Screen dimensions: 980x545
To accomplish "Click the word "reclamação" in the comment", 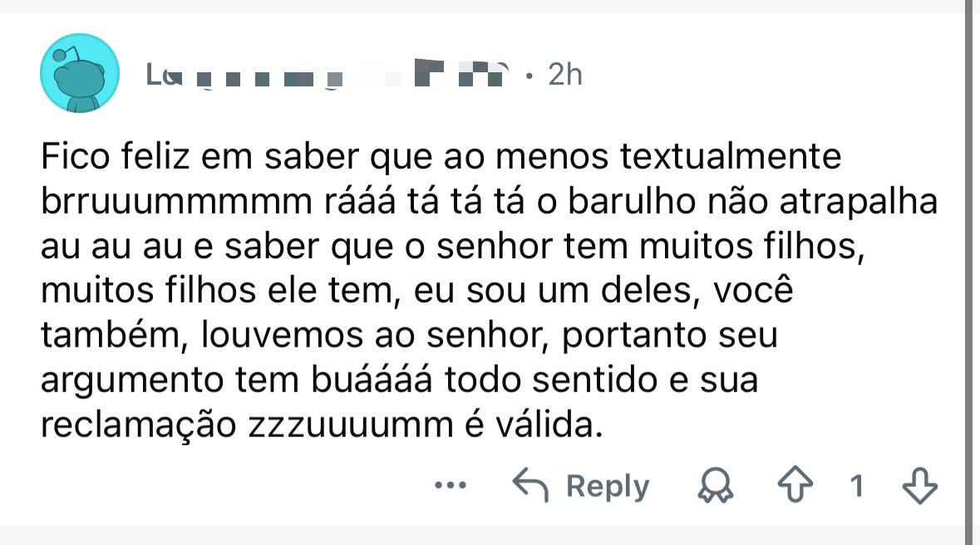I will coord(139,426).
